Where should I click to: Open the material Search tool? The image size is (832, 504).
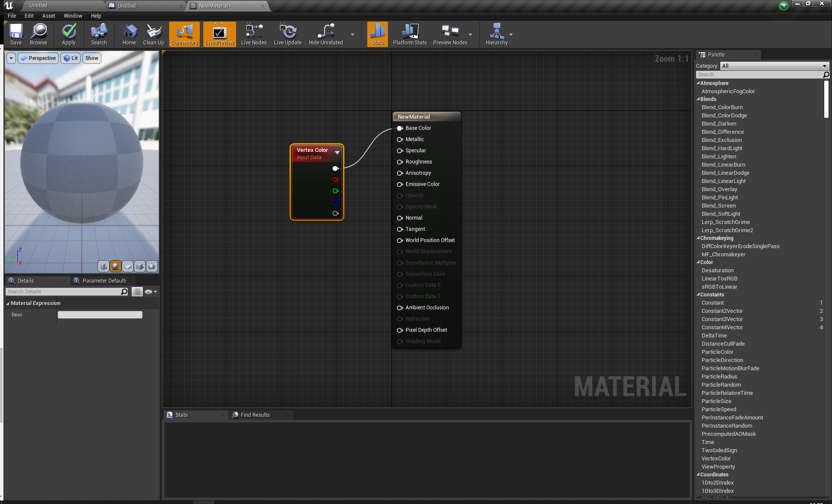point(99,34)
